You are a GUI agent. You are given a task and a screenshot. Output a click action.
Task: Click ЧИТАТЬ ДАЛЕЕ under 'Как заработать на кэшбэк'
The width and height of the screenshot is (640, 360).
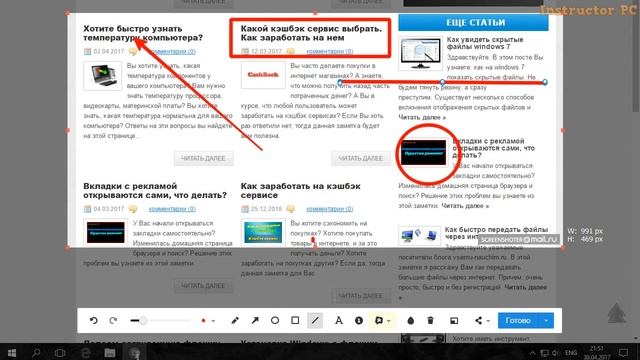(x=361, y=296)
